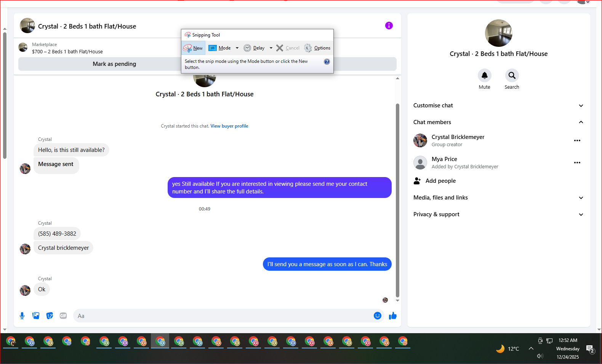Collapse Chat members section

point(498,122)
